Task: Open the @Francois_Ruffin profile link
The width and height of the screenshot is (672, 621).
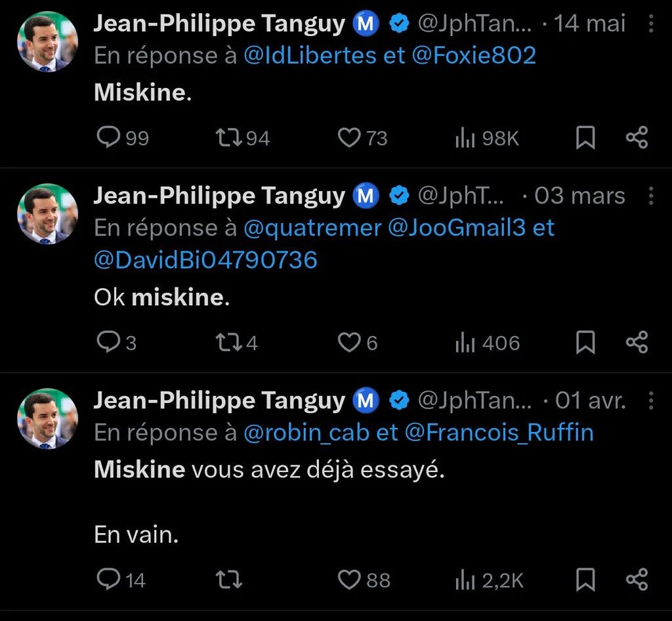Action: click(499, 433)
